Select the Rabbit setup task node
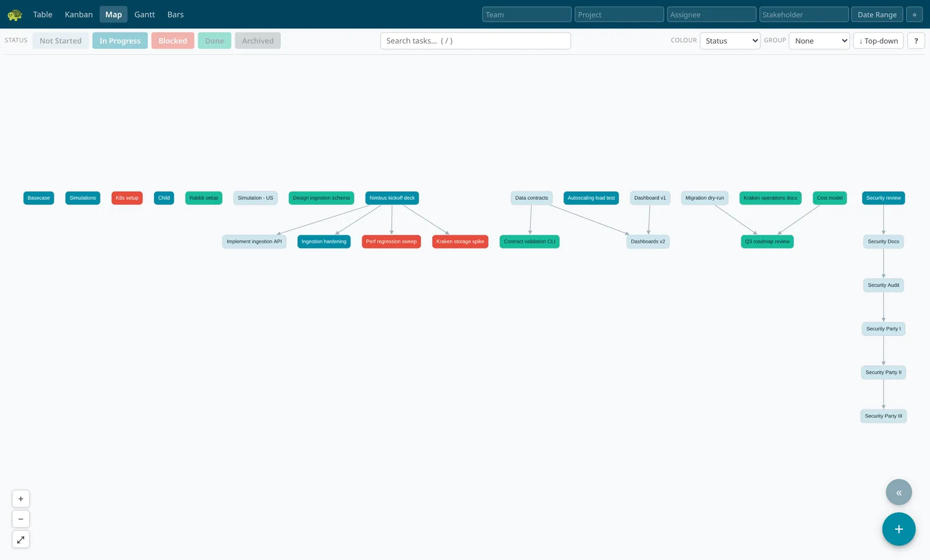930x560 pixels. pyautogui.click(x=204, y=198)
